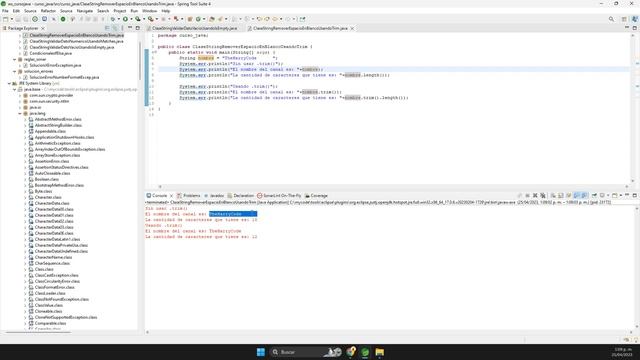Toggle show console when standard error changes
The width and height of the screenshot is (640, 360).
pos(584,196)
